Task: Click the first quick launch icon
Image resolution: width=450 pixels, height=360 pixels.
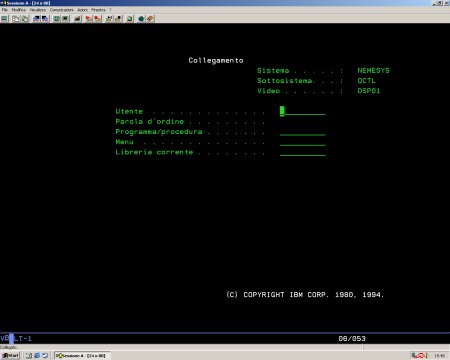Action: click(29, 356)
